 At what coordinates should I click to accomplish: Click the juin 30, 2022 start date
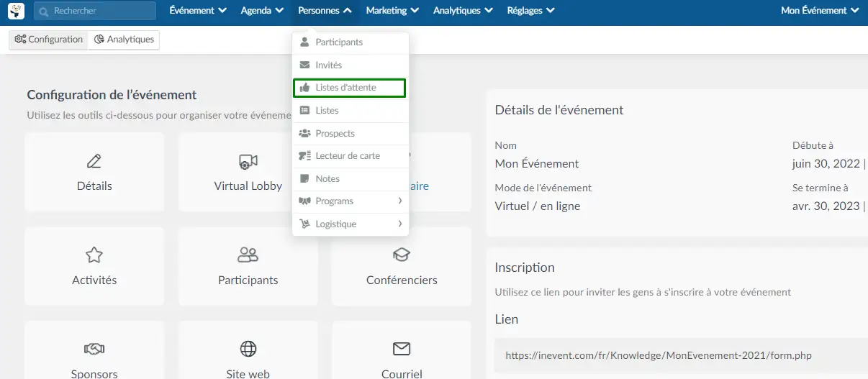click(826, 164)
